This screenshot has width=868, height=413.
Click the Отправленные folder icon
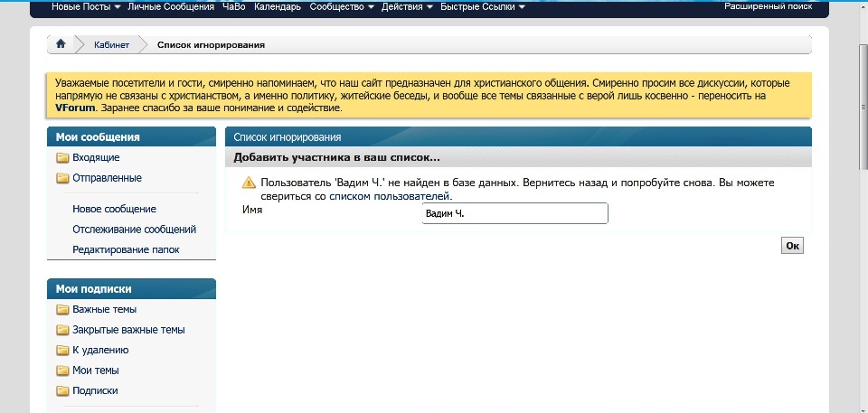tap(62, 178)
